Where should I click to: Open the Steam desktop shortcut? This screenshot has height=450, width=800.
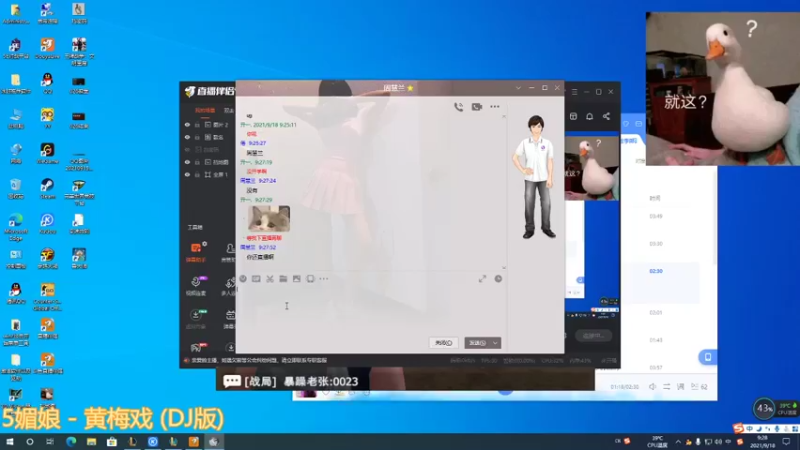47,188
